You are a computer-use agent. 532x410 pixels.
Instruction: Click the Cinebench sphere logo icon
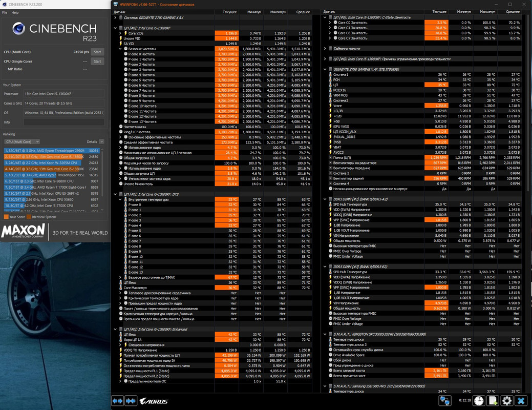tap(18, 29)
